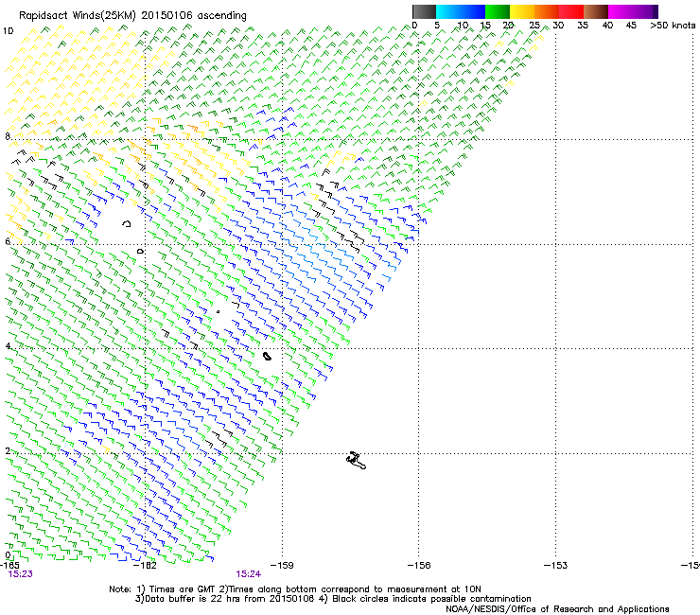Click the longitude label '-162'
The height and width of the screenshot is (615, 700).
146,565
